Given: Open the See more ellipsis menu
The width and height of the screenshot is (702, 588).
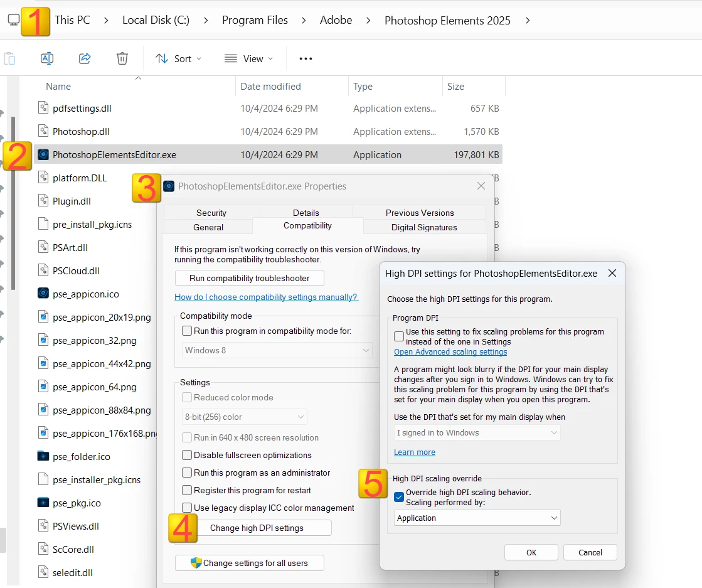Looking at the screenshot, I should point(306,58).
